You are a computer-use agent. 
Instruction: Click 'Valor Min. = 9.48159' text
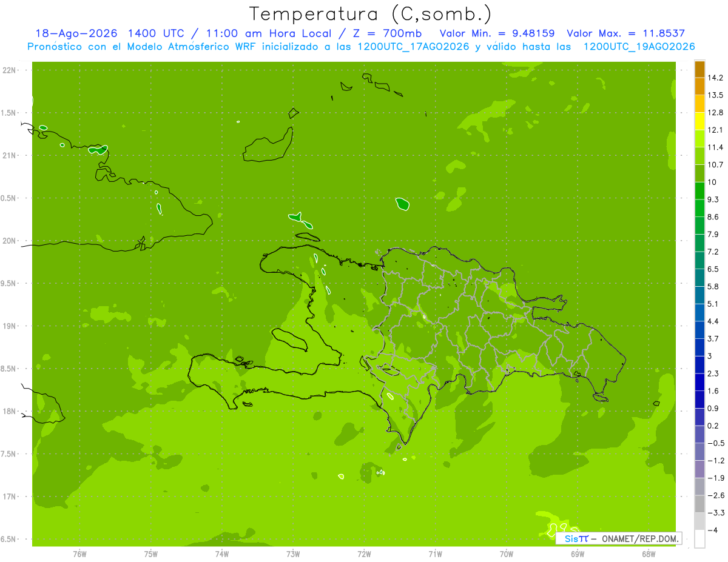(497, 33)
